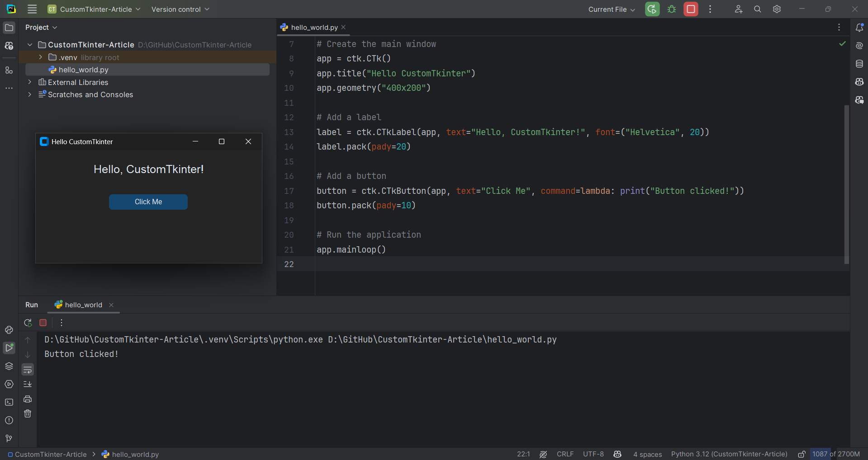The width and height of the screenshot is (868, 460).
Task: Open the Current File run configuration dropdown
Action: (x=612, y=9)
